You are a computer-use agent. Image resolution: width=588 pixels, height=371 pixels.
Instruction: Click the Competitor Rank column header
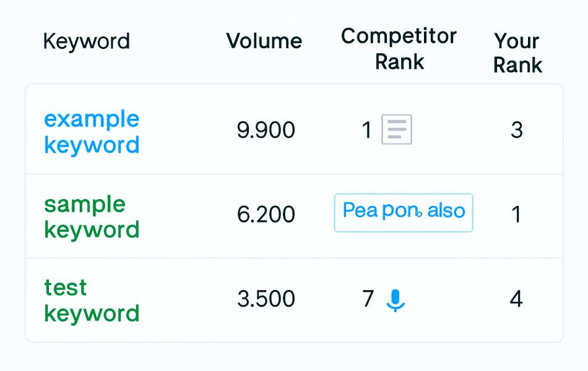click(x=399, y=48)
